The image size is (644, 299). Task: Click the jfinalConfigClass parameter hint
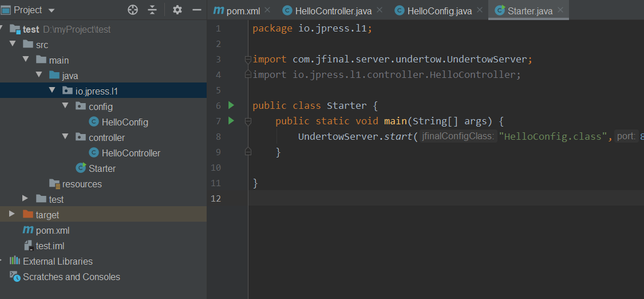coord(458,137)
